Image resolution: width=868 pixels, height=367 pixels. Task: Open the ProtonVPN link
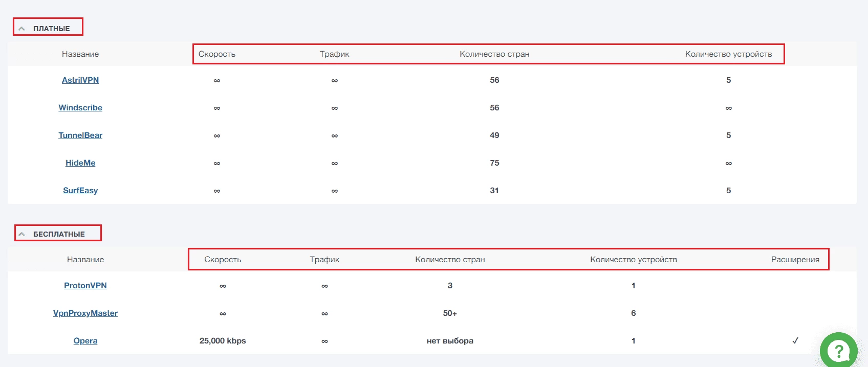pos(85,286)
